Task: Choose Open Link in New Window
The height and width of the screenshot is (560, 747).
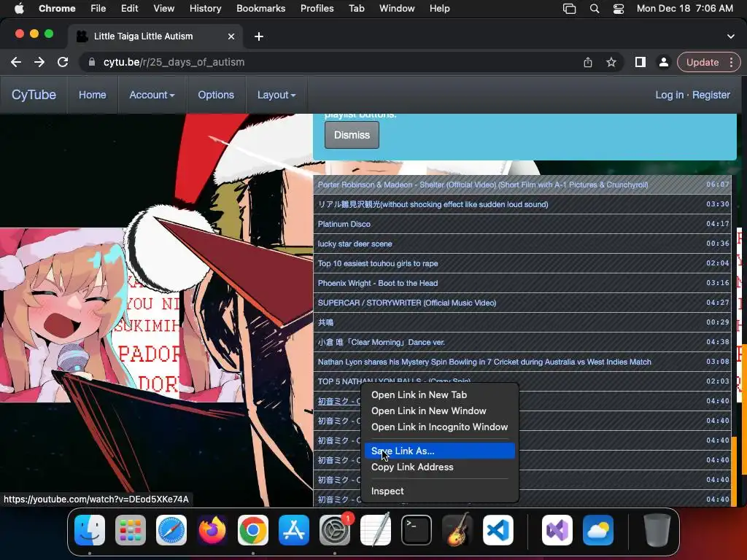Action: (439, 411)
